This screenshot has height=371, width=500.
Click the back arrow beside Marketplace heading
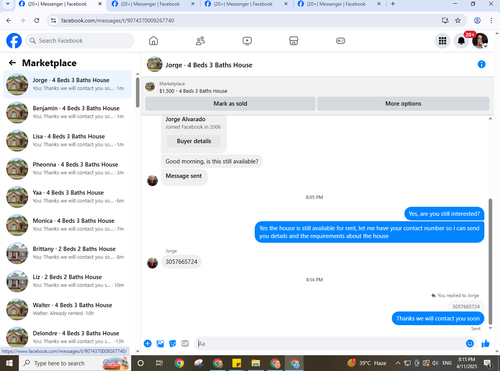point(12,63)
